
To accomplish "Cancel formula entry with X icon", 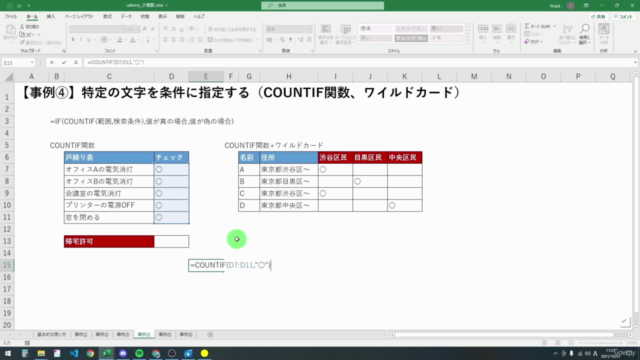I will coord(52,62).
